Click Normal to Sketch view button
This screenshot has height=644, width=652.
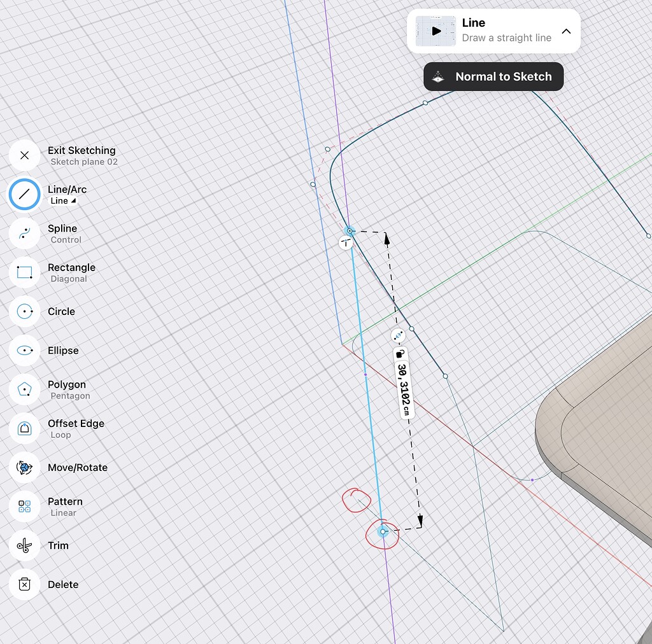tap(493, 76)
